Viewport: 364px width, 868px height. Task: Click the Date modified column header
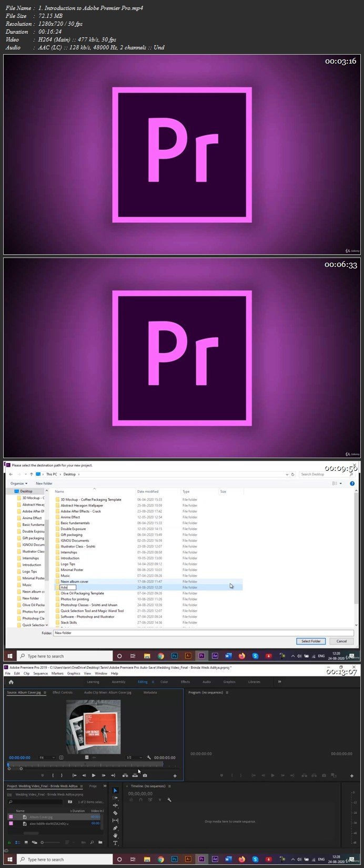coord(148,492)
